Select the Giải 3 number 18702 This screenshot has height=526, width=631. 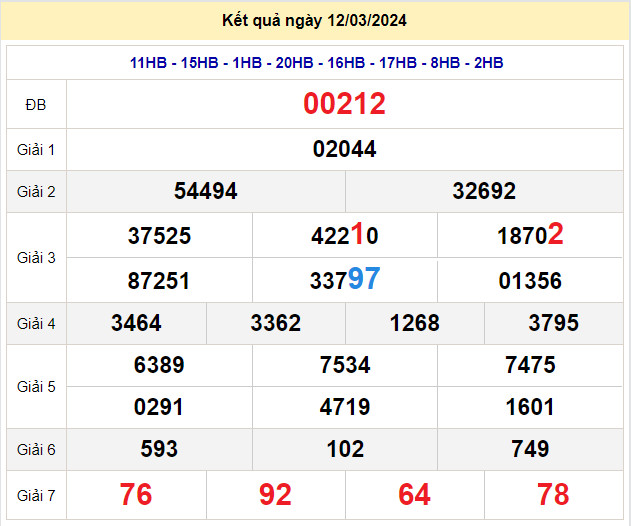click(x=530, y=234)
